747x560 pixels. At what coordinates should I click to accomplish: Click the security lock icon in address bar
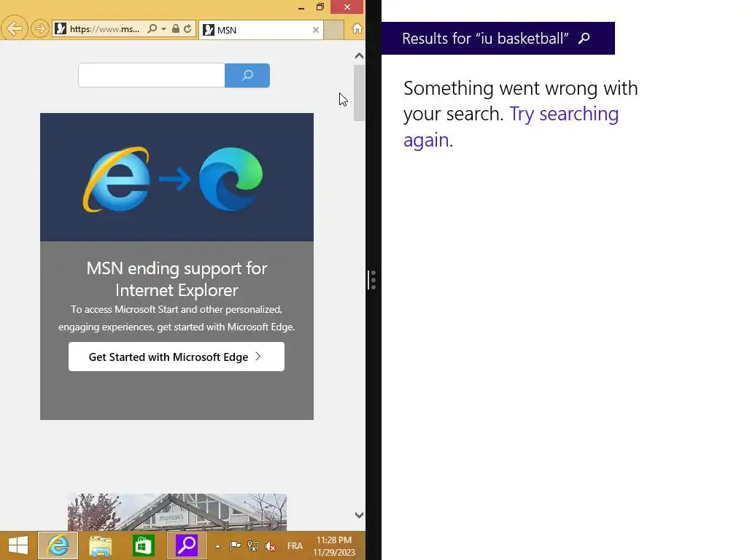click(175, 28)
